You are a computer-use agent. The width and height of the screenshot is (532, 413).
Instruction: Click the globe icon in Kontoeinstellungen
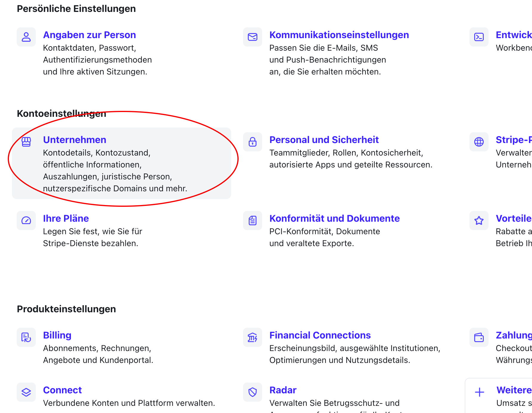(479, 142)
